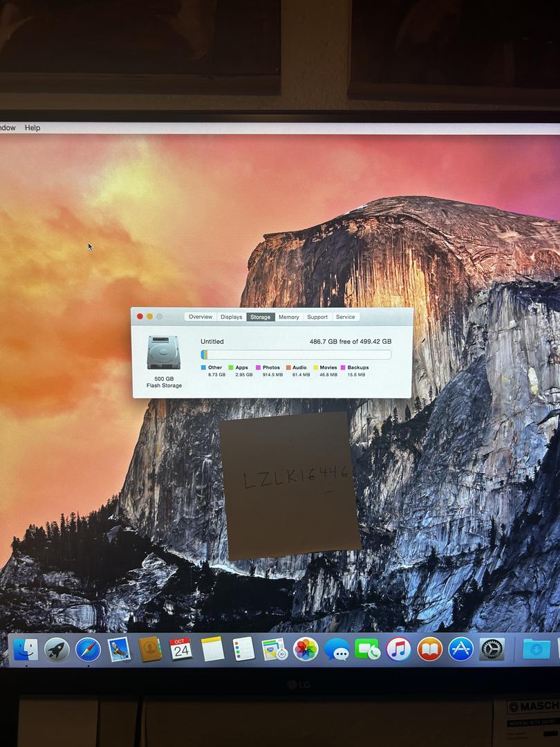
Task: Click the green Apps color swatch
Action: [230, 367]
